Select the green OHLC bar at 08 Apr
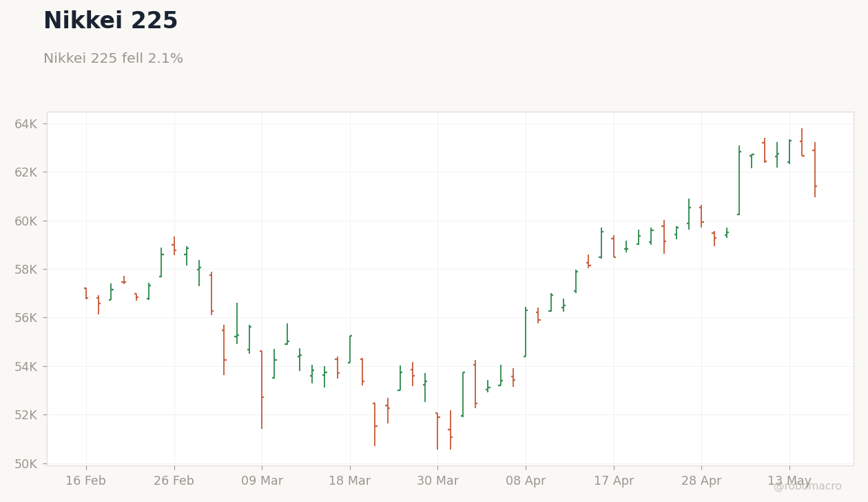The height and width of the screenshot is (502, 868). point(526,332)
